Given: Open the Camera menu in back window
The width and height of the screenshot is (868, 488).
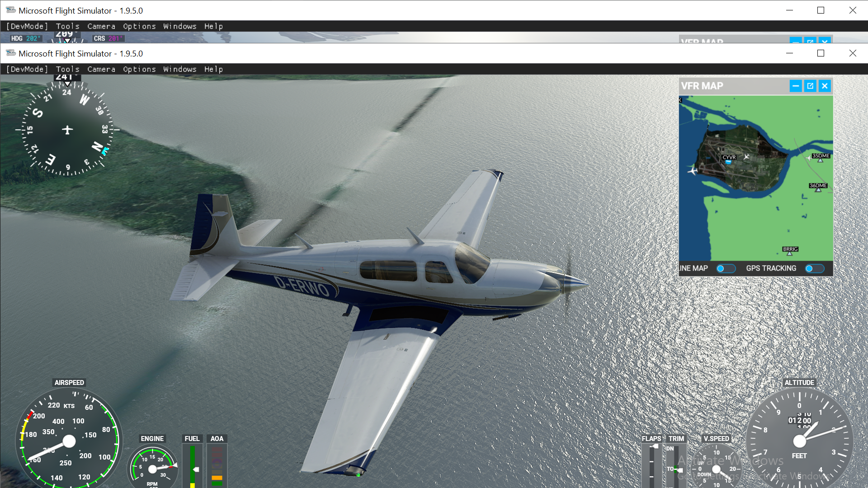Looking at the screenshot, I should tap(101, 26).
